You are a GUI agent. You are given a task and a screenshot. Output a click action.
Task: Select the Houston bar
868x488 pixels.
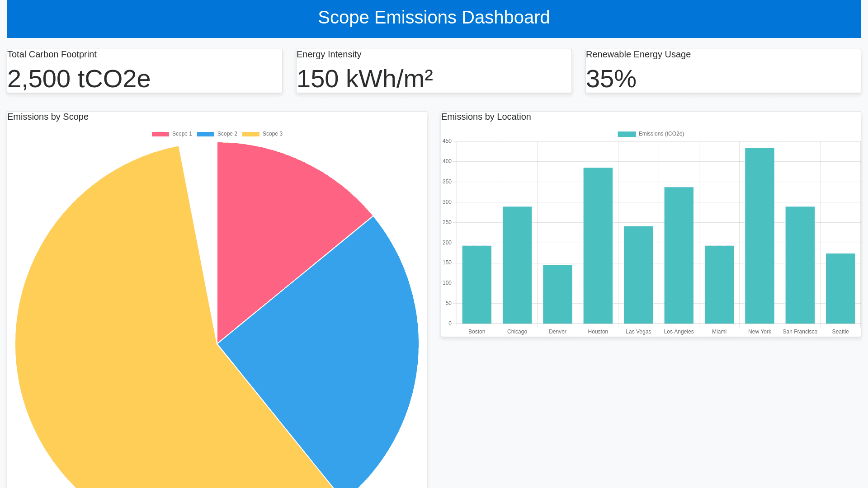tap(598, 246)
